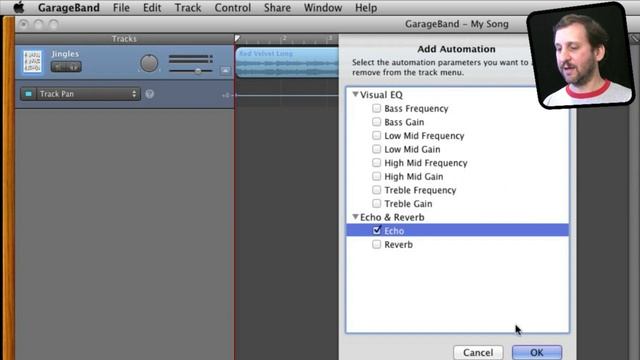This screenshot has height=360, width=640.
Task: Click the circular button next to Track Pan
Action: click(150, 94)
